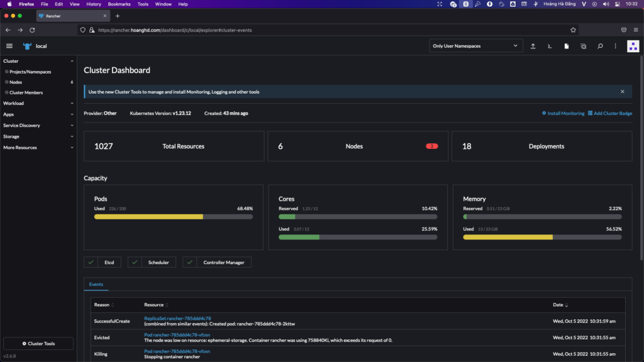
Task: Switch to the Rancher browser tab
Action: click(73, 16)
